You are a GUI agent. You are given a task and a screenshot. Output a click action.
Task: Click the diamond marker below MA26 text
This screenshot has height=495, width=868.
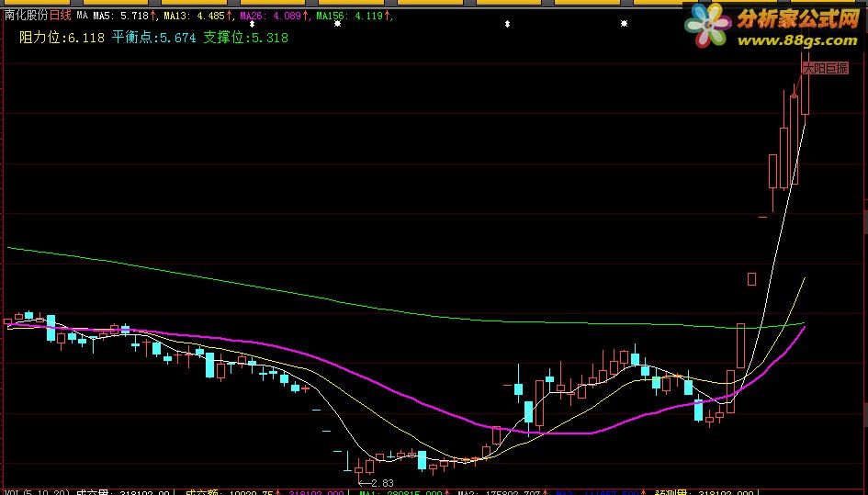(x=253, y=24)
